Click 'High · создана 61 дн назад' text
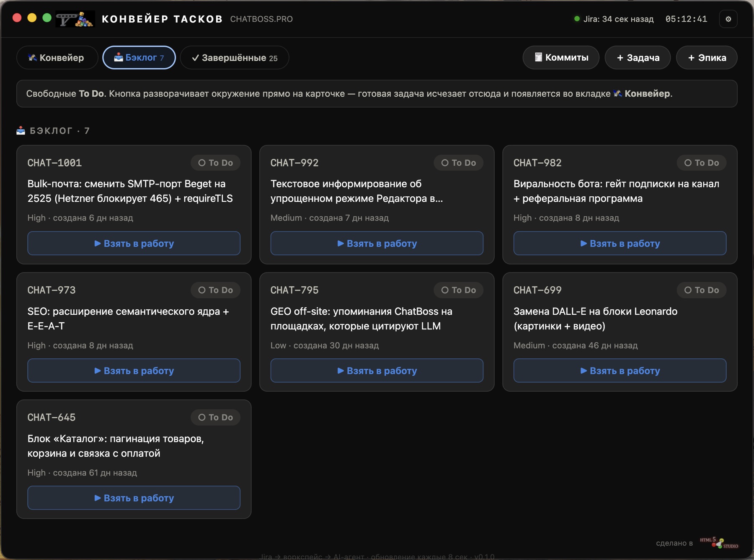The height and width of the screenshot is (560, 754). point(82,473)
